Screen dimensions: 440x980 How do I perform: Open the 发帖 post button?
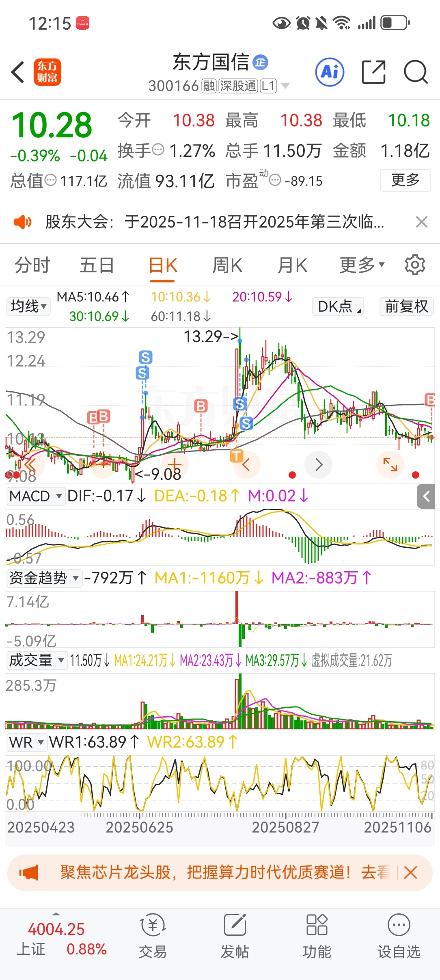pyautogui.click(x=235, y=937)
